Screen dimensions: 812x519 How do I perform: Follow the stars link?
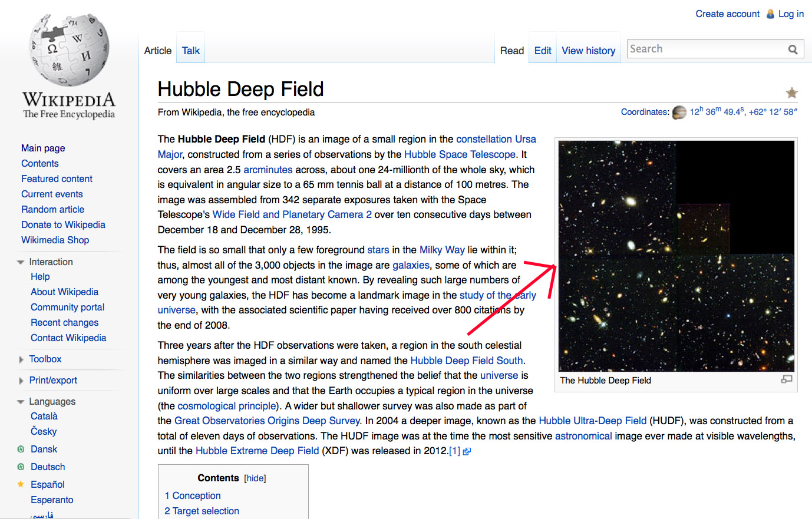pyautogui.click(x=378, y=250)
